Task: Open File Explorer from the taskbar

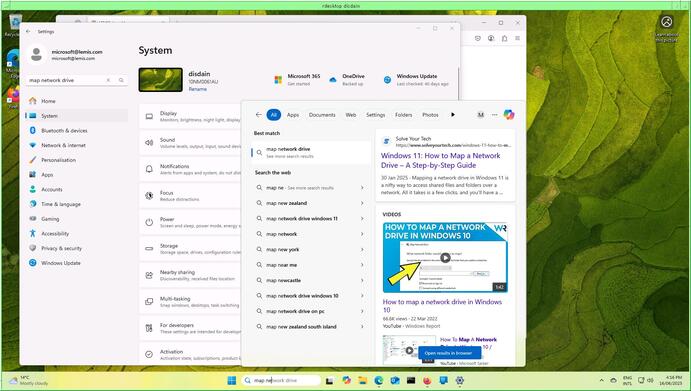Action: pos(362,380)
